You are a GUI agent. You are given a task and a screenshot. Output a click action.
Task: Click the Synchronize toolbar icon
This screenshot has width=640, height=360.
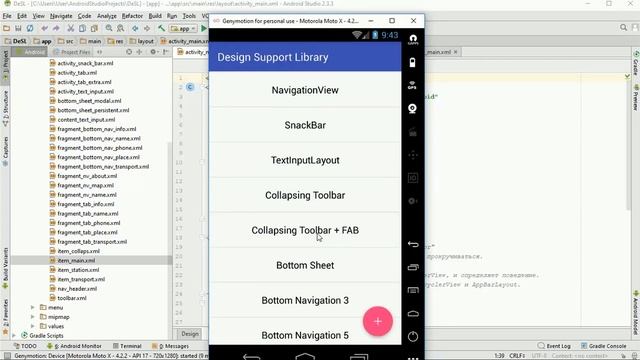30,29
